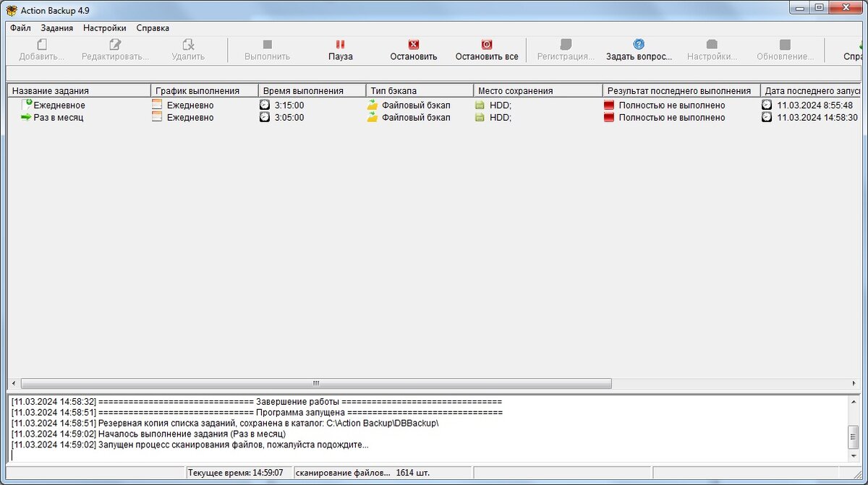Image resolution: width=868 pixels, height=485 pixels.
Task: Click the Остановить все button
Action: point(487,50)
